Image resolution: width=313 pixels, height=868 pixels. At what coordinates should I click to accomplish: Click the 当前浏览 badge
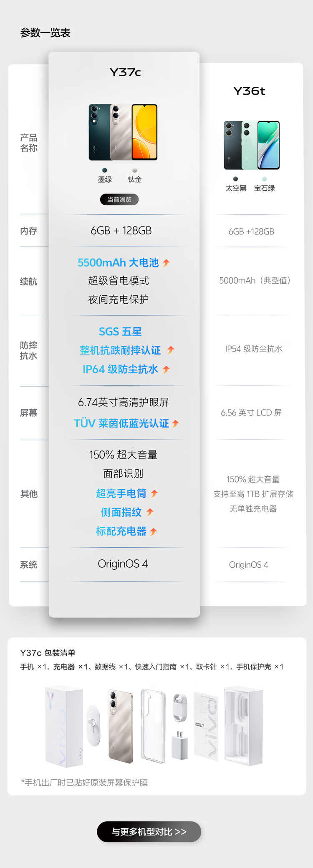point(119,199)
